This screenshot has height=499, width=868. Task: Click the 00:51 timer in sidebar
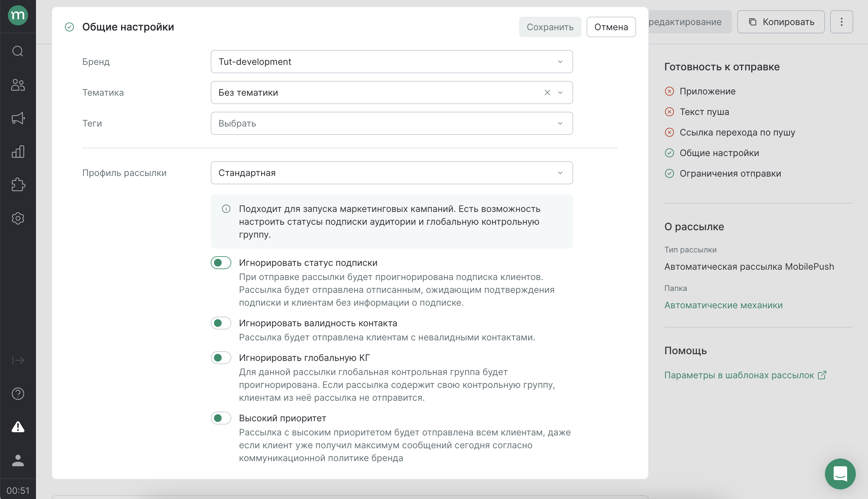(x=18, y=491)
